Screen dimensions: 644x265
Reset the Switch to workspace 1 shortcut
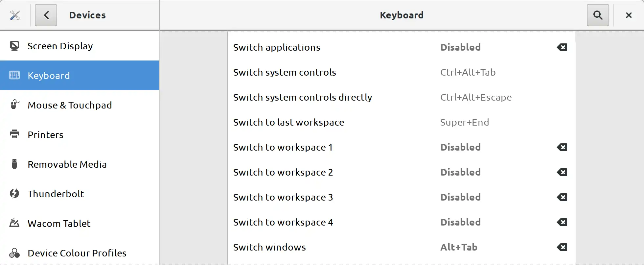[x=562, y=147]
